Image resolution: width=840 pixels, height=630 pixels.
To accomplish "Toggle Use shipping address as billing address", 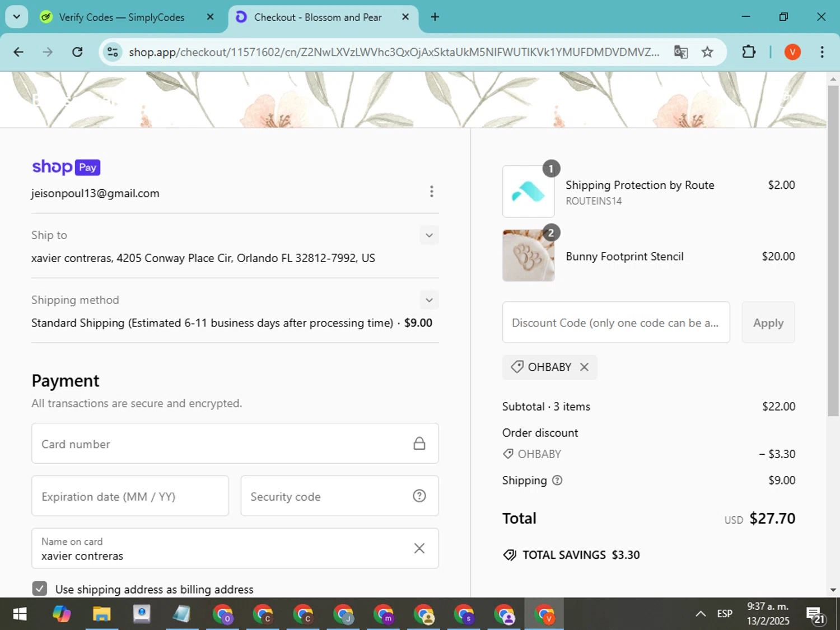I will coord(39,589).
